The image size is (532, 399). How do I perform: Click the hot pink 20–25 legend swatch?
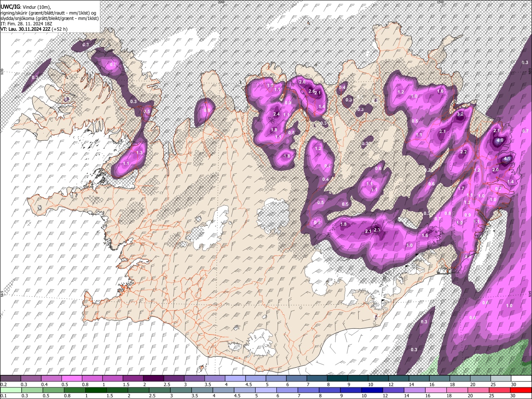click(478, 390)
